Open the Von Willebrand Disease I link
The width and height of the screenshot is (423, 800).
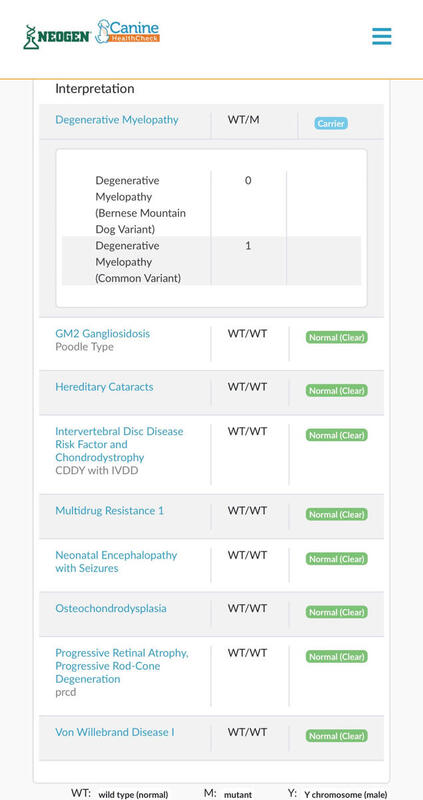[115, 732]
